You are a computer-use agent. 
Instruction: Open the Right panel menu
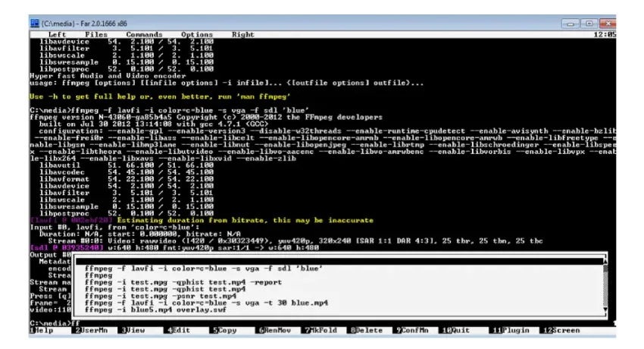pos(242,34)
